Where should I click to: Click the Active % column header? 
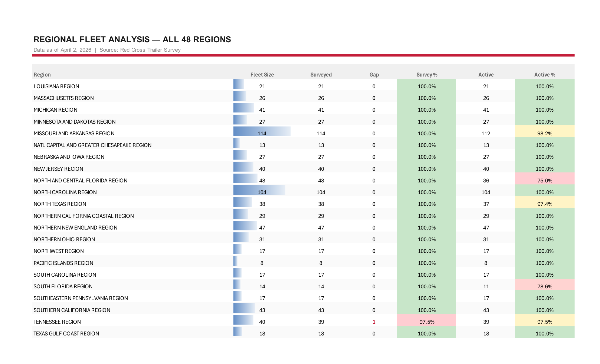click(x=545, y=75)
